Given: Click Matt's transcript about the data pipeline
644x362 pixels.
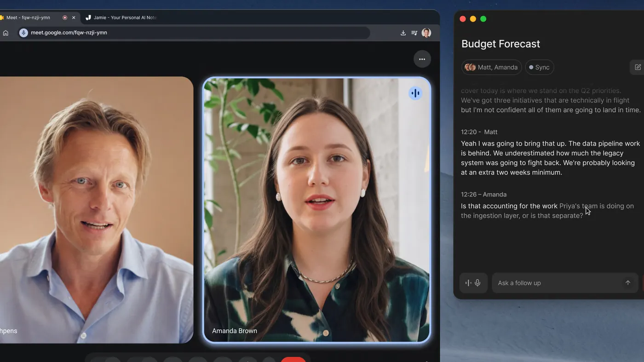Looking at the screenshot, I should (x=550, y=158).
